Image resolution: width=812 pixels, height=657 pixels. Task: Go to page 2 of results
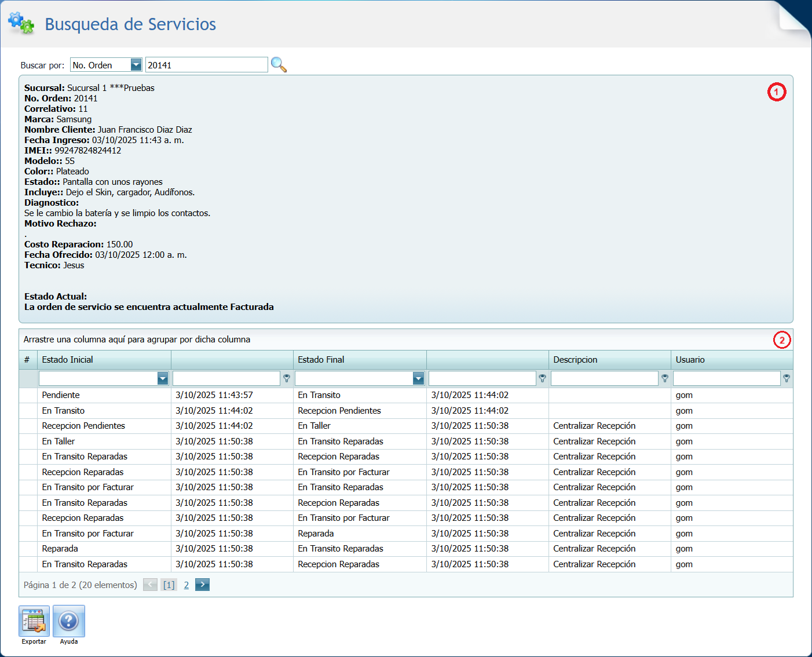186,585
